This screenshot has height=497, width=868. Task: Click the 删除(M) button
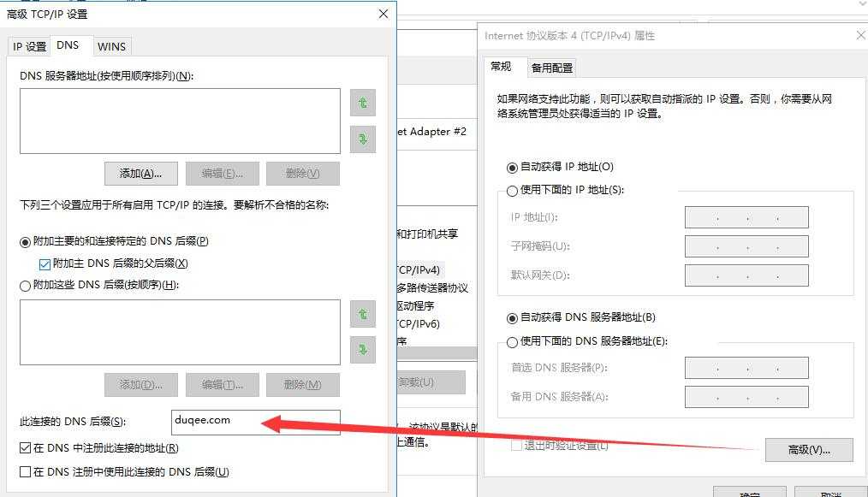click(x=303, y=385)
